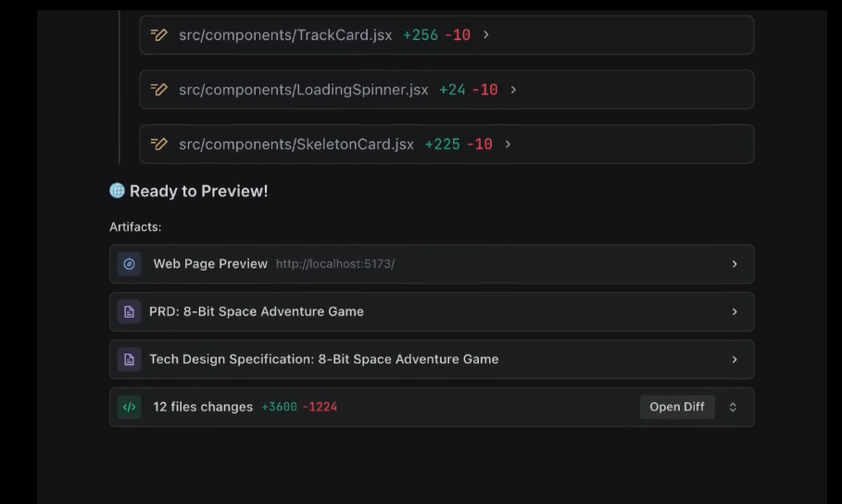Open PRD: 8-Bit Space Adventure Game artifact
The image size is (842, 504).
tap(432, 311)
